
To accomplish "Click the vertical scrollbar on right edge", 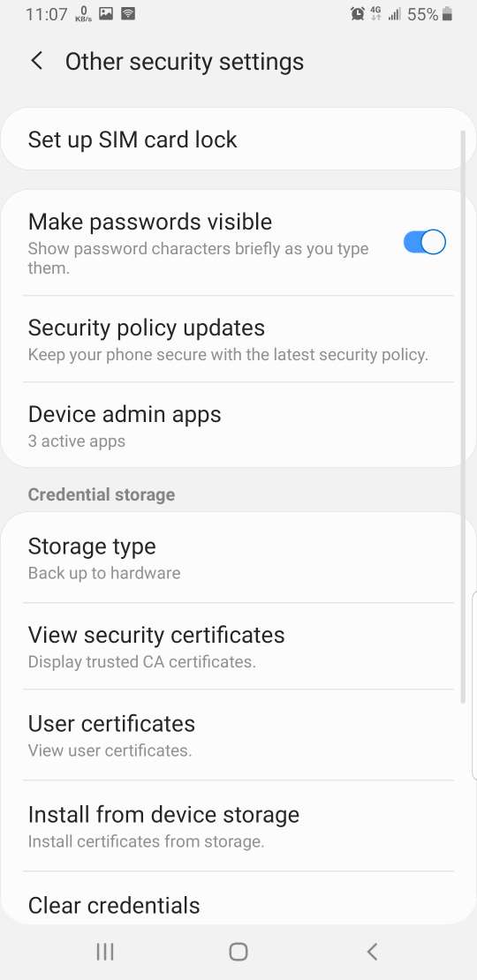I will click(463, 417).
